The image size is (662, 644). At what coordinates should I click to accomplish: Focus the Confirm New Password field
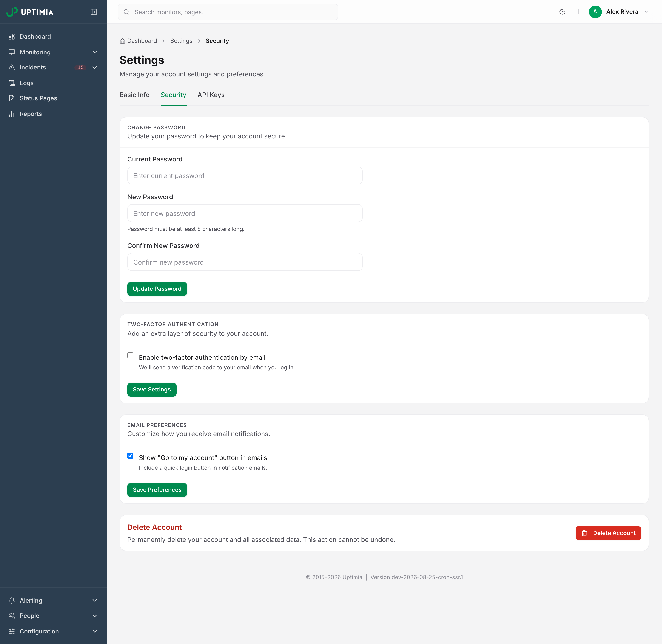coord(245,262)
